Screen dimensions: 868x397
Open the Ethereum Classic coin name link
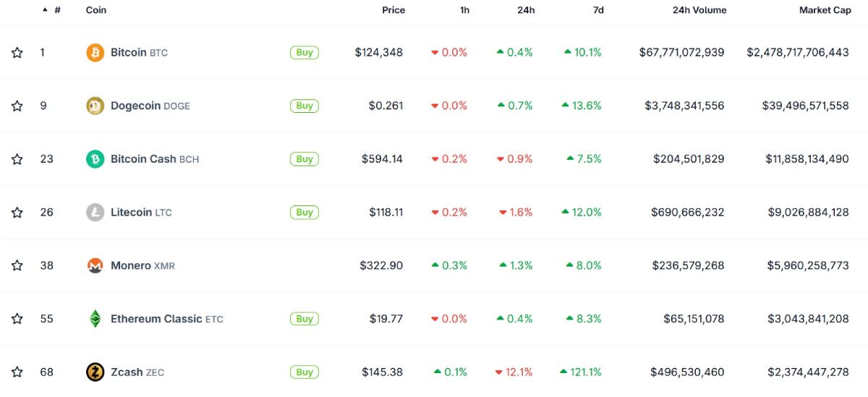pos(156,319)
